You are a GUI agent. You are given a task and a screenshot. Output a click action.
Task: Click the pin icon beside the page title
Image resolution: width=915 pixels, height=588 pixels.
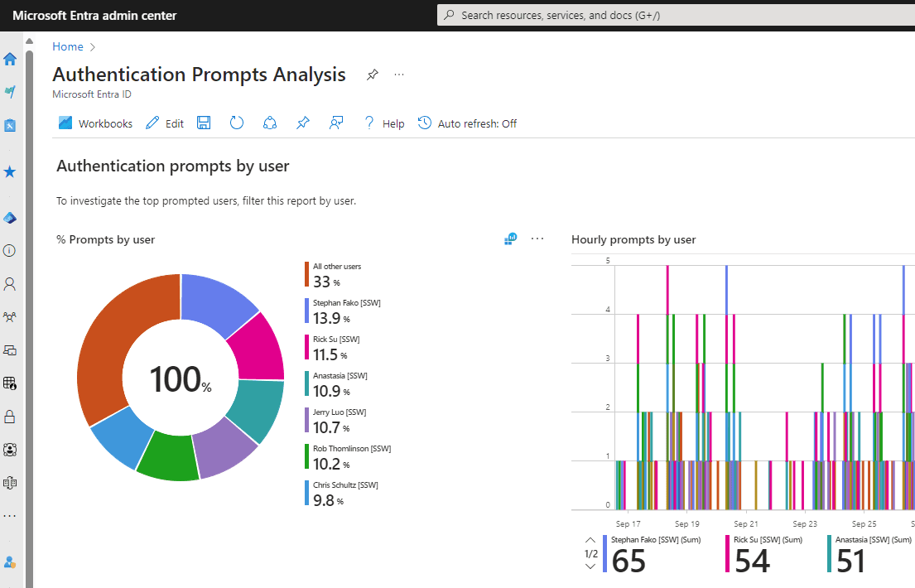point(372,75)
